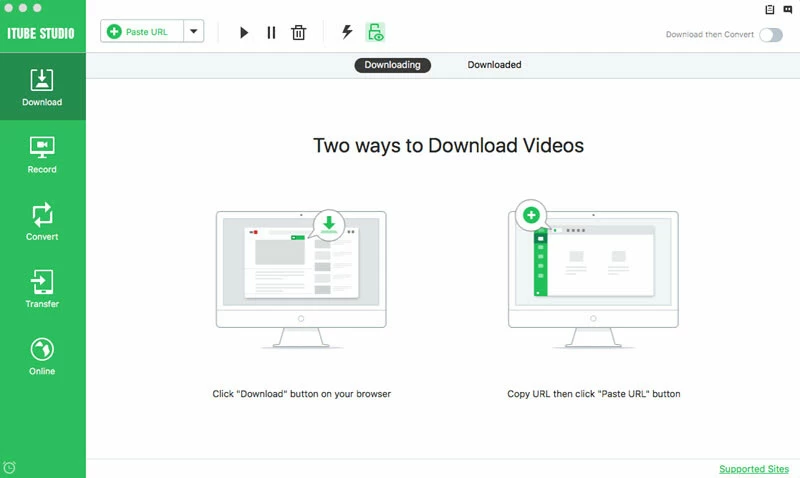Open the Download section in sidebar
800x478 pixels.
[x=42, y=87]
